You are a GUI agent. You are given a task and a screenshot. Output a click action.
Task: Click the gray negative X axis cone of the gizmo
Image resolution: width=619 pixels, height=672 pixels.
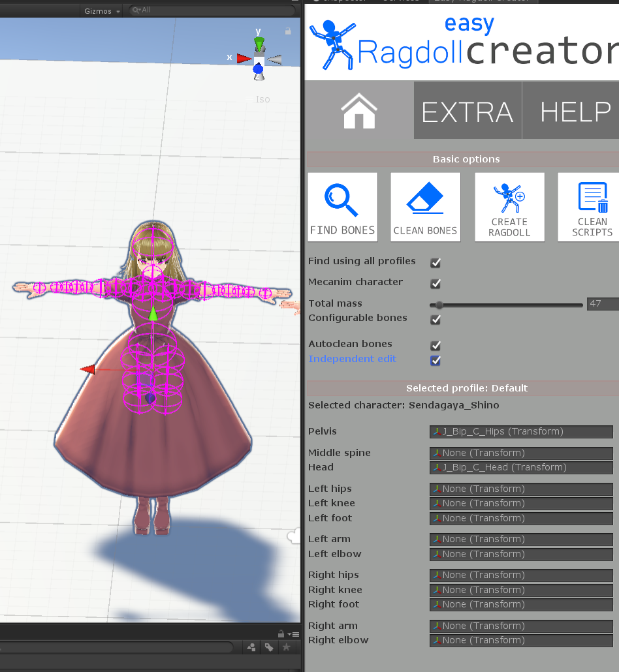click(275, 59)
